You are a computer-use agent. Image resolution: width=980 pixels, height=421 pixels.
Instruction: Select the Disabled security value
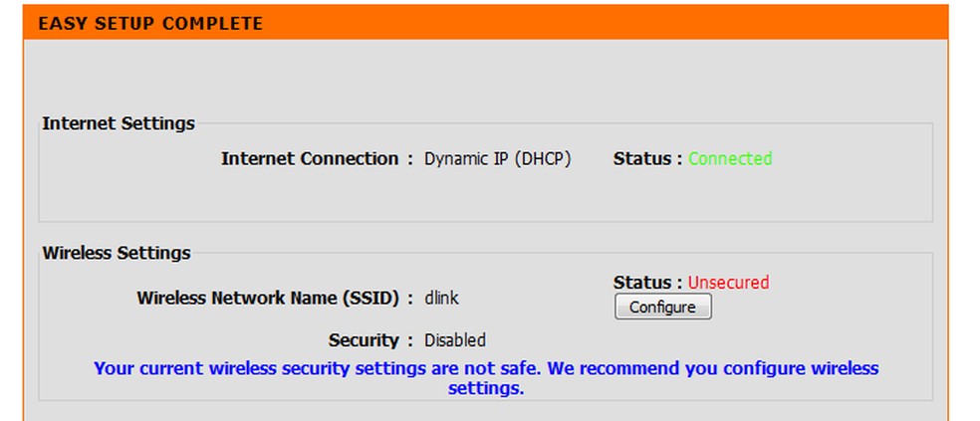click(x=455, y=340)
